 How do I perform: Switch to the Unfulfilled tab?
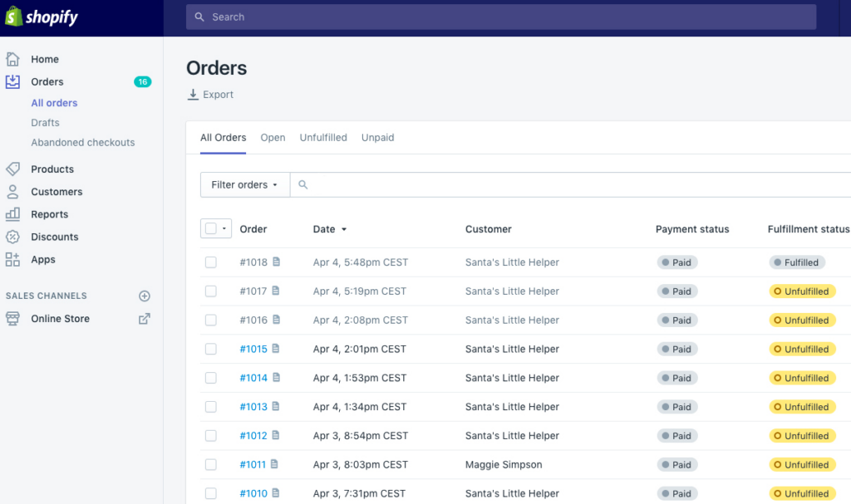pyautogui.click(x=323, y=137)
